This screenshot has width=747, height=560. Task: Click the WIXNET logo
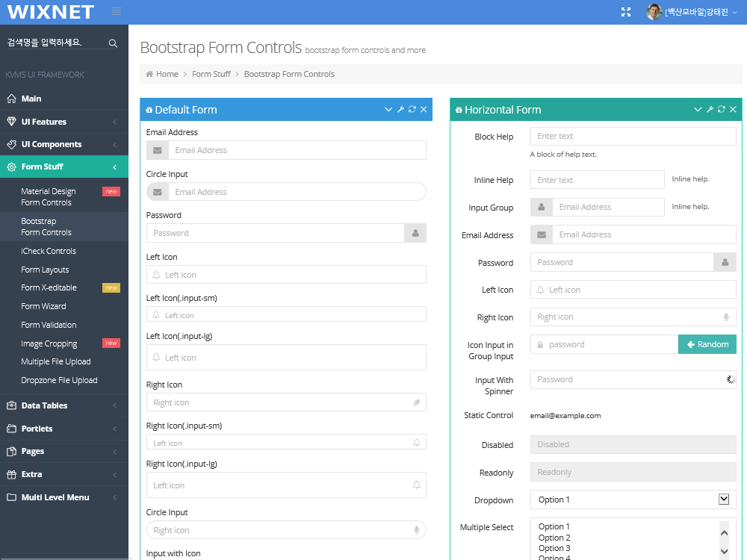(x=51, y=13)
